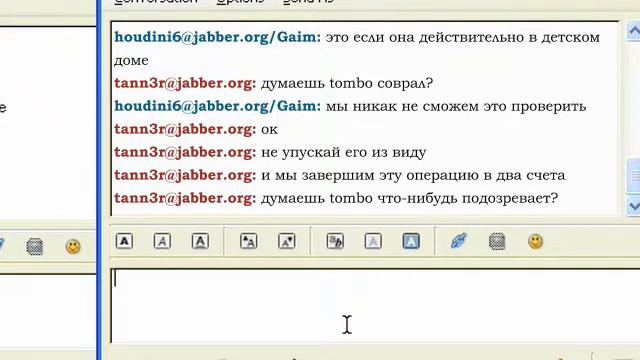Toggle italic text formatting
Screen dimensions: 640x360
(162, 241)
